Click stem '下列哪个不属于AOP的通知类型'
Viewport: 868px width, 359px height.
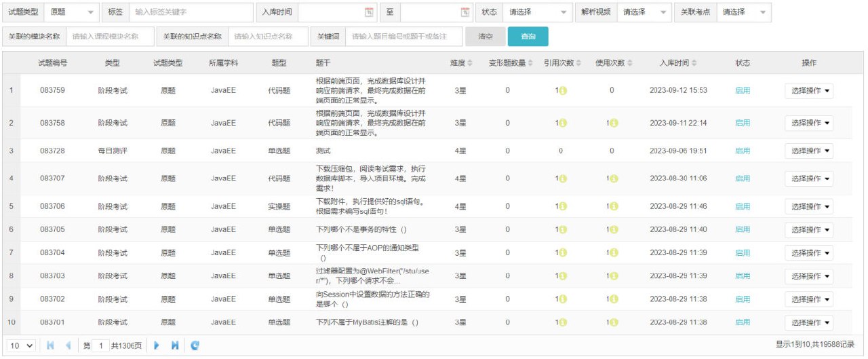coord(368,252)
